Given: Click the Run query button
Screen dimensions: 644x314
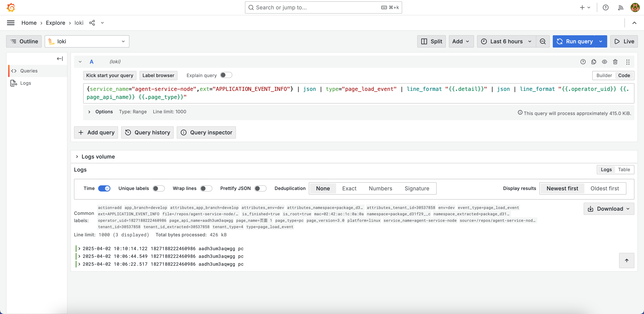Looking at the screenshot, I should coord(573,41).
